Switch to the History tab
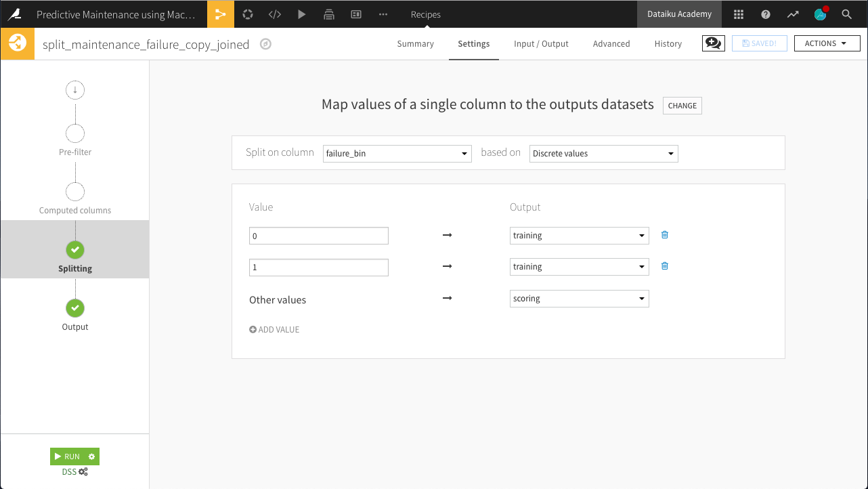Viewport: 868px width, 489px height. tap(668, 44)
